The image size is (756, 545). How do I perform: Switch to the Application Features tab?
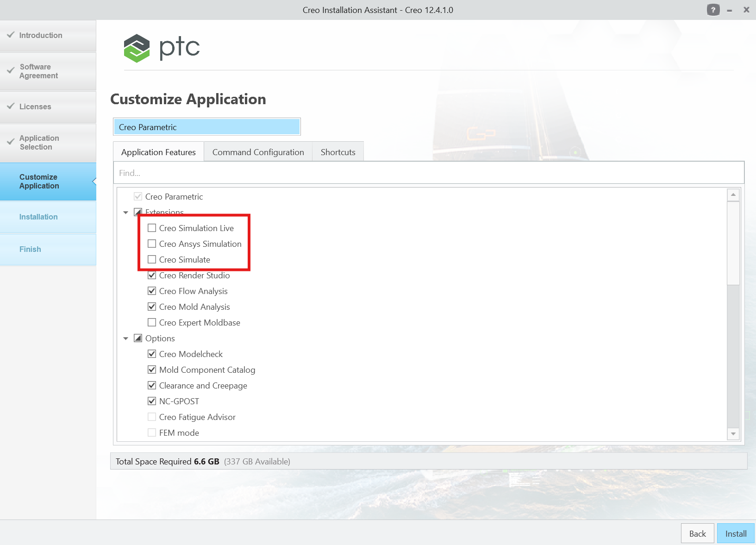[158, 152]
